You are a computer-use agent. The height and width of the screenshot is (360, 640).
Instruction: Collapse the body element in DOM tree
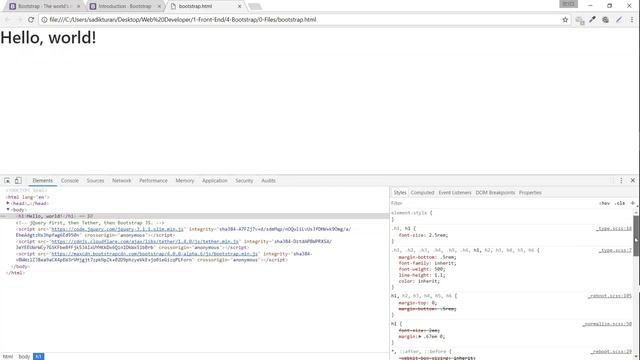8,209
